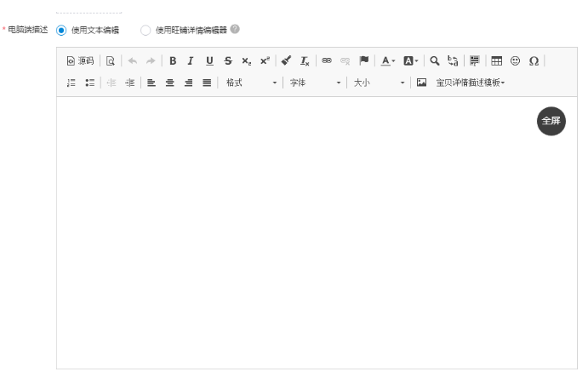This screenshot has width=588, height=383.
Task: Open the 字体 font dropdown
Action: (x=314, y=83)
